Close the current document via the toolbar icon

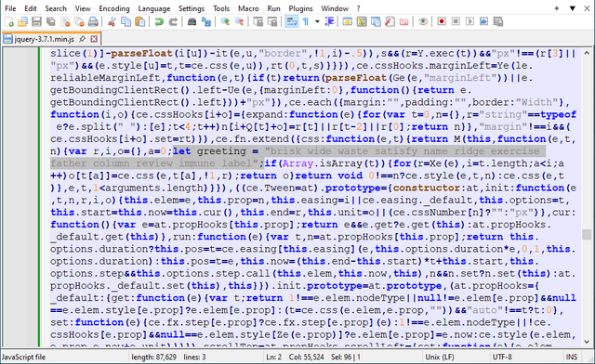click(65, 22)
